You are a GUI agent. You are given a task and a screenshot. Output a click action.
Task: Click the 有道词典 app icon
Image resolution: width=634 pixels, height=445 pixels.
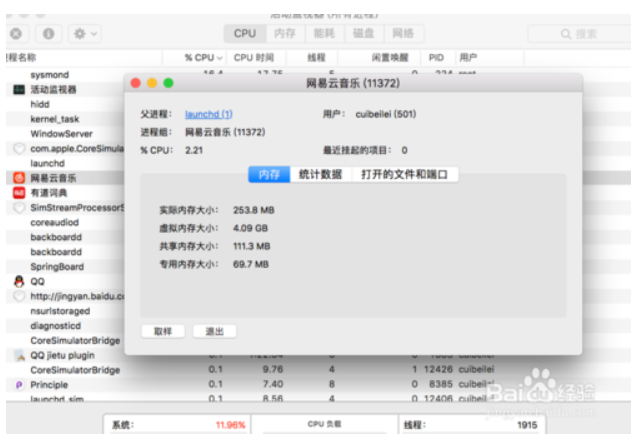tap(19, 193)
